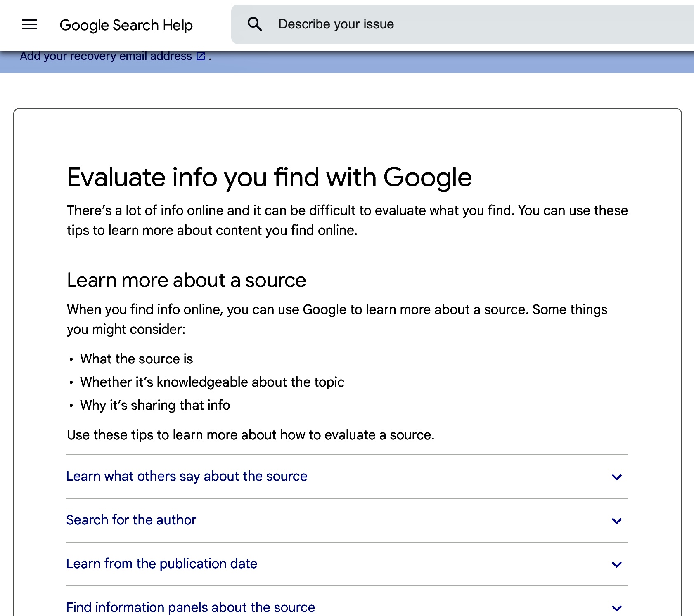
Task: Click 'Use these tips to learn more' sentence
Action: pos(250,435)
